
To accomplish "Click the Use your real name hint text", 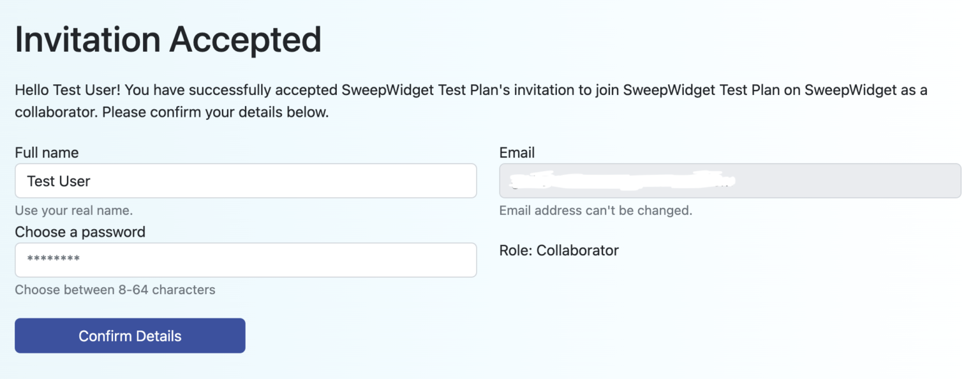I will click(74, 210).
